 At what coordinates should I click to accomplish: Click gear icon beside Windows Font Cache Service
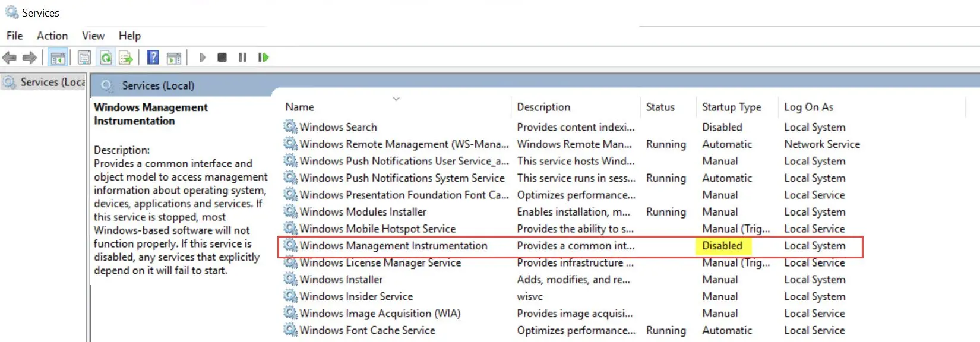[x=290, y=330]
